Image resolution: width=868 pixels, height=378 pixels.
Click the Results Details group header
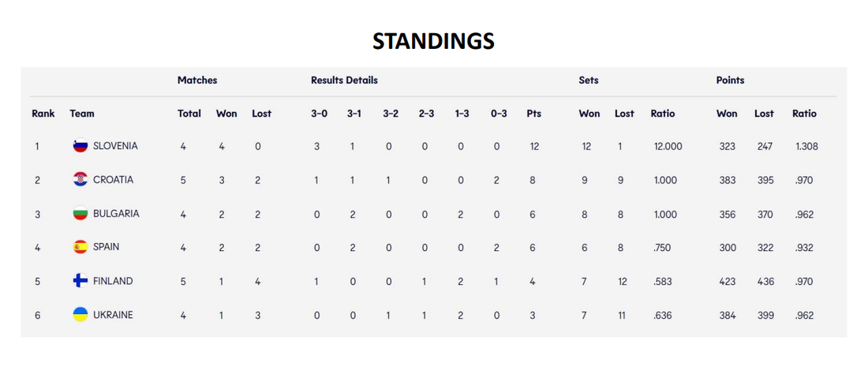click(344, 80)
